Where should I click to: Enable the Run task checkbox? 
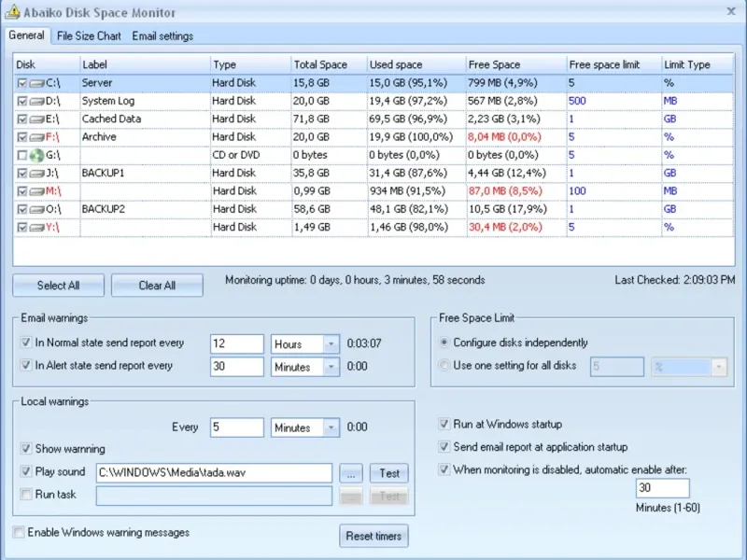point(25,495)
